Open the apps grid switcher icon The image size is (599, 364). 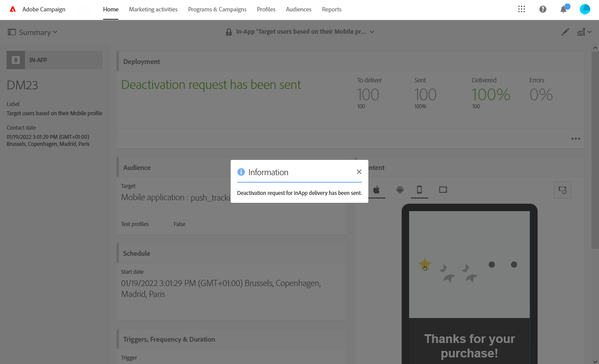521,9
